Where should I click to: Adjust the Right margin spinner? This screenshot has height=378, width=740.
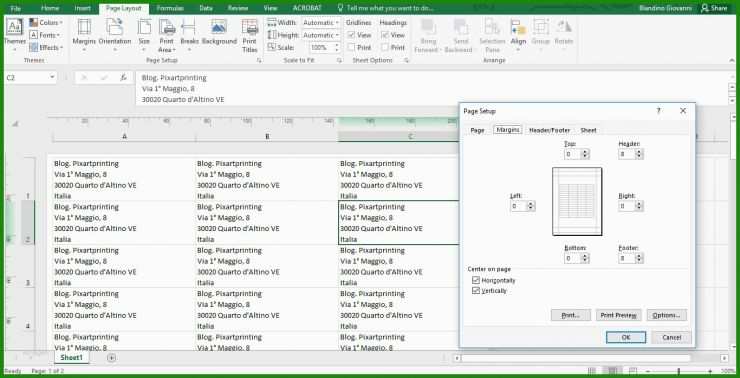tap(639, 206)
